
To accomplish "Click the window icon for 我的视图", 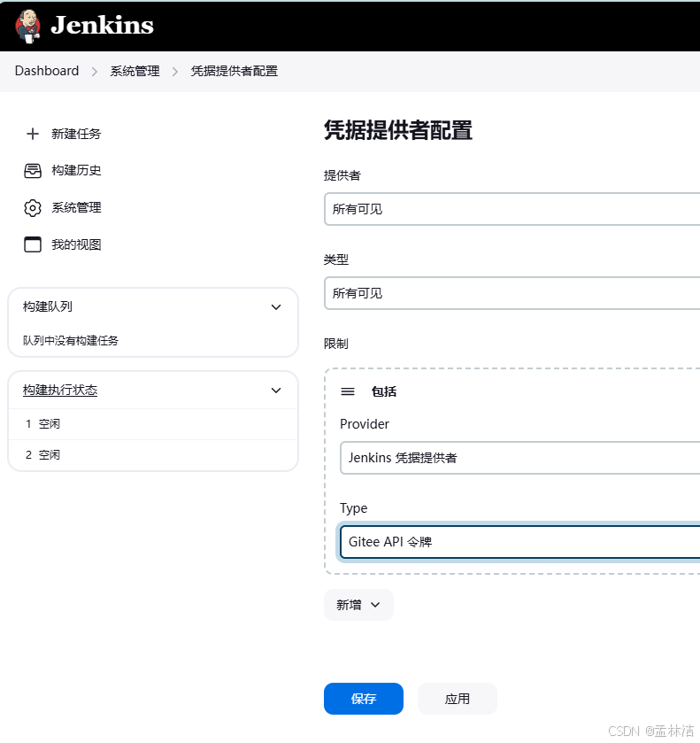I will [x=33, y=244].
